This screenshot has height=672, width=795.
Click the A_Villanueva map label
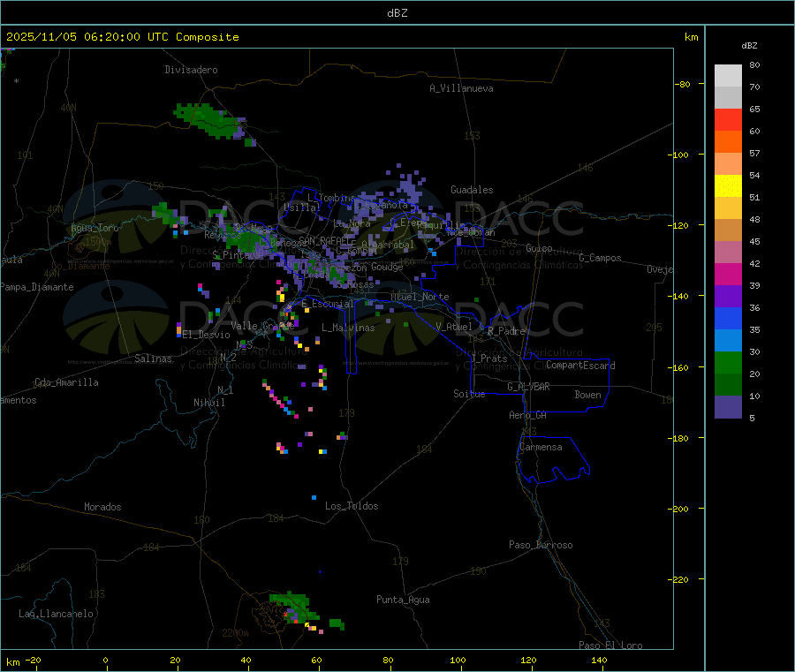point(461,88)
